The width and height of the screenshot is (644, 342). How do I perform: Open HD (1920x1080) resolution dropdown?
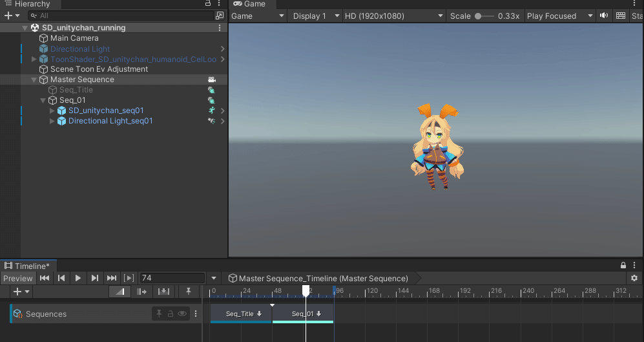[x=394, y=16]
